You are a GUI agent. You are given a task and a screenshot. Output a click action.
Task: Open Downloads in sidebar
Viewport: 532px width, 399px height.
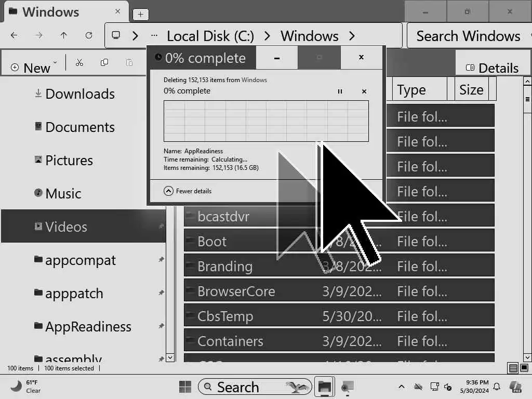click(x=80, y=94)
